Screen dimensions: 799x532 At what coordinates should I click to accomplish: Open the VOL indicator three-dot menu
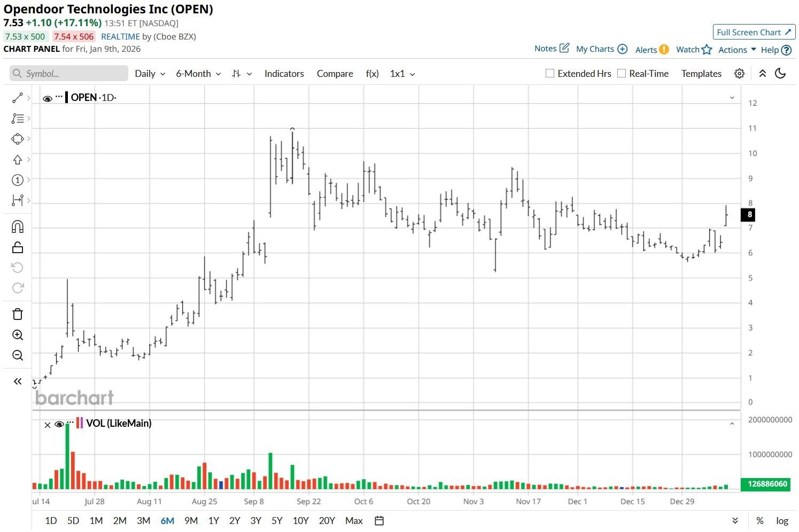pos(70,423)
